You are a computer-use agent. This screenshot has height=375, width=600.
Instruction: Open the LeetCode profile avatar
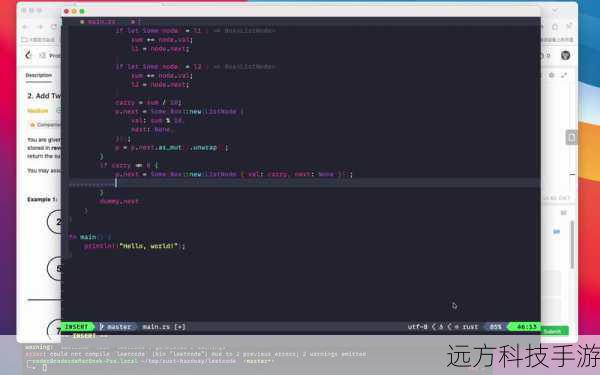point(566,55)
